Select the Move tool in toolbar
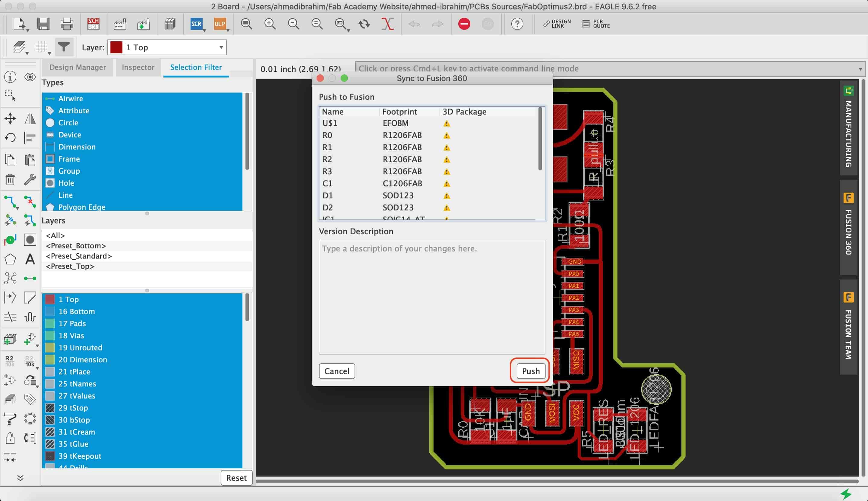Screen dimensions: 868x501 point(10,118)
